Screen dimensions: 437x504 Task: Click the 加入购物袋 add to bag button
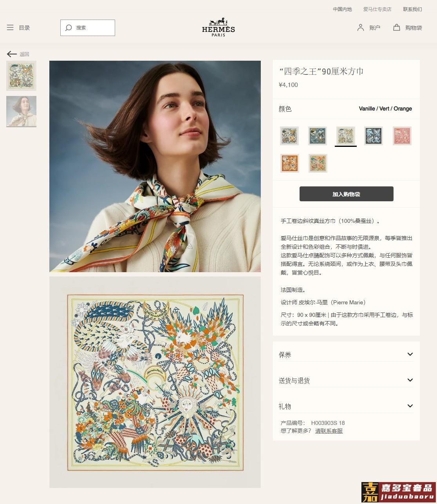347,194
